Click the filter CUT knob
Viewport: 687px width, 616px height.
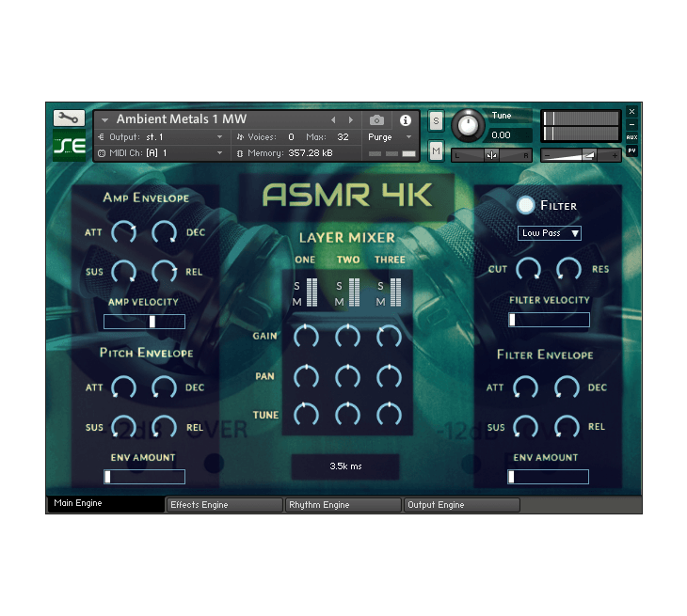click(528, 270)
